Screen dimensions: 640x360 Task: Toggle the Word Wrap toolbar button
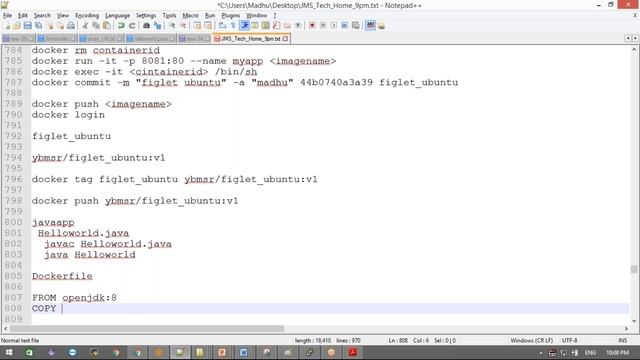[222, 26]
